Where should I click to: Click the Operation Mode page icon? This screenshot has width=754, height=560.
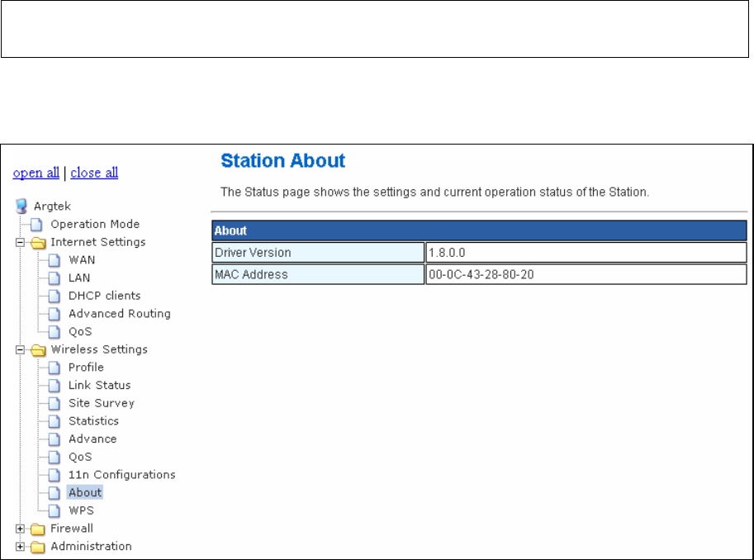(36, 224)
